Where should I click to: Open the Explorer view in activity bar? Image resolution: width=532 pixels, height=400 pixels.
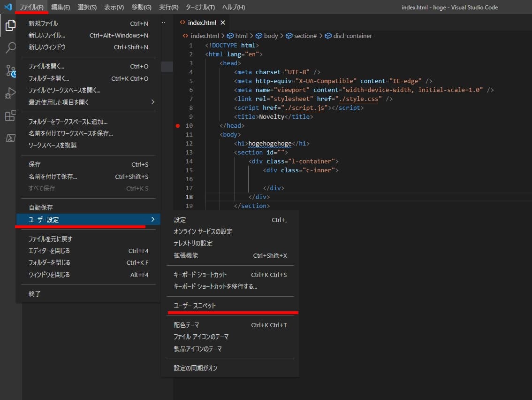(x=10, y=25)
